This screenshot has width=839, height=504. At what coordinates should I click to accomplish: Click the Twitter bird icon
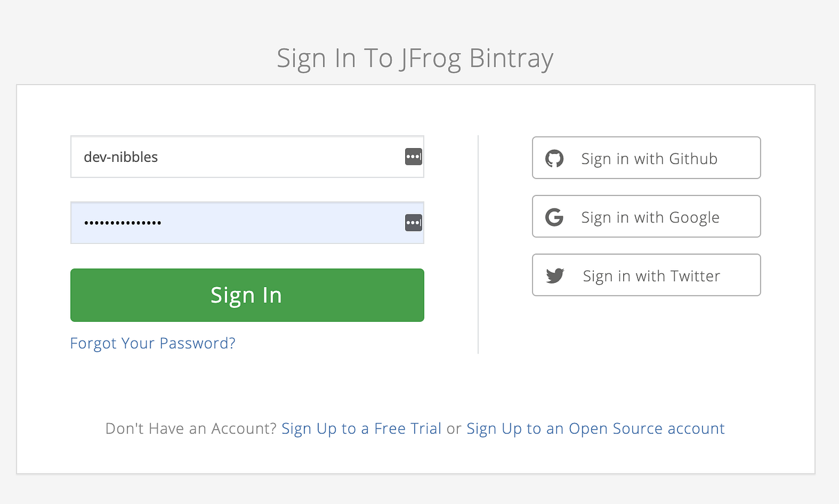[555, 275]
